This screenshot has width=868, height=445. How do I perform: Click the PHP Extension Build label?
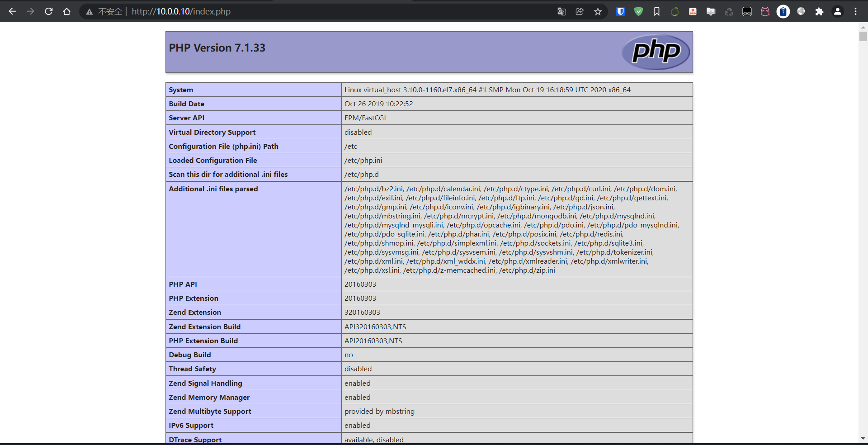tap(203, 341)
